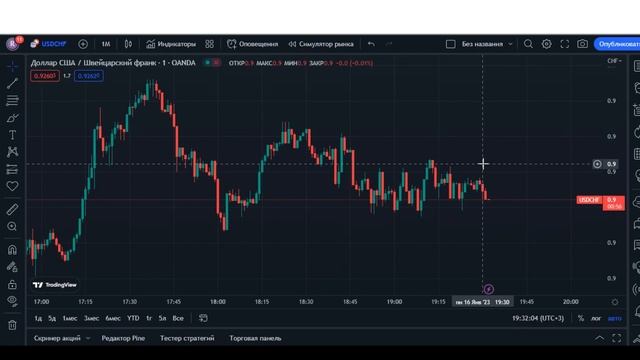Enter fullscreen chart mode
The width and height of the screenshot is (640, 360).
click(x=564, y=44)
